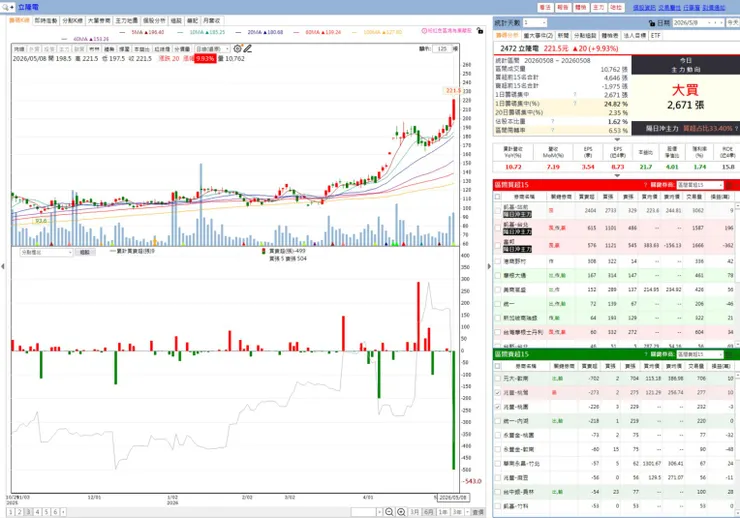This screenshot has width=740, height=518.
Task: Collapse right panel with the divider arrow
Action: [x=489, y=267]
